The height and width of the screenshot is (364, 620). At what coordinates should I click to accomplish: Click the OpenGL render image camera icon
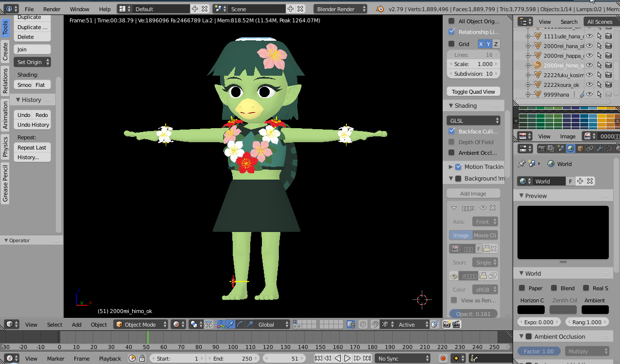coord(447,324)
